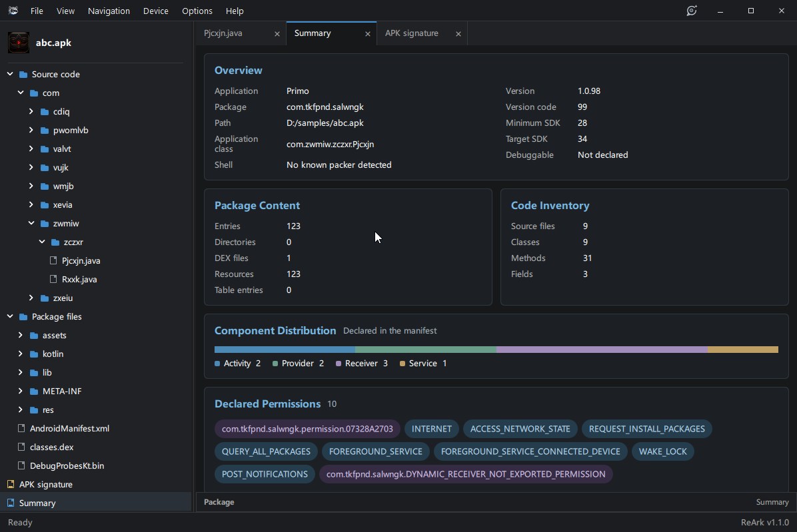Expand the pwomlvb package chevron

[31, 130]
